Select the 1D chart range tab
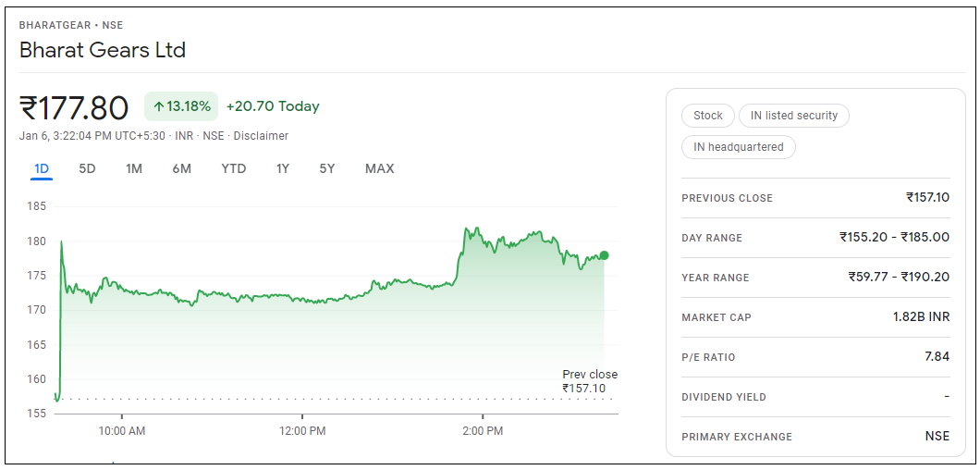The image size is (980, 470). coord(42,169)
